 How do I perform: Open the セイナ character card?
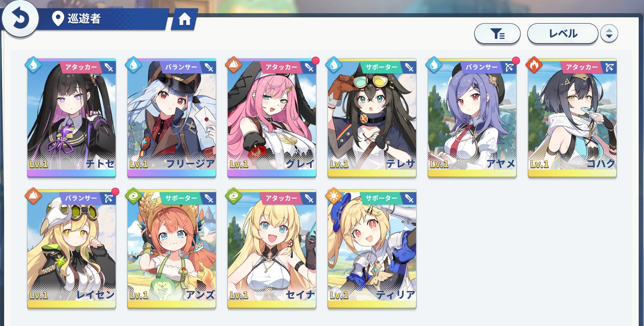[x=272, y=249]
